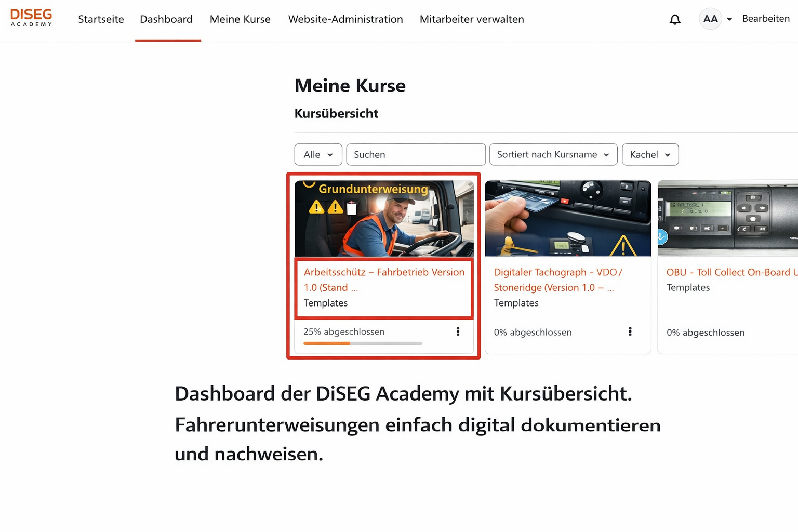798x532 pixels.
Task: Open the notifications bell
Action: coord(675,19)
